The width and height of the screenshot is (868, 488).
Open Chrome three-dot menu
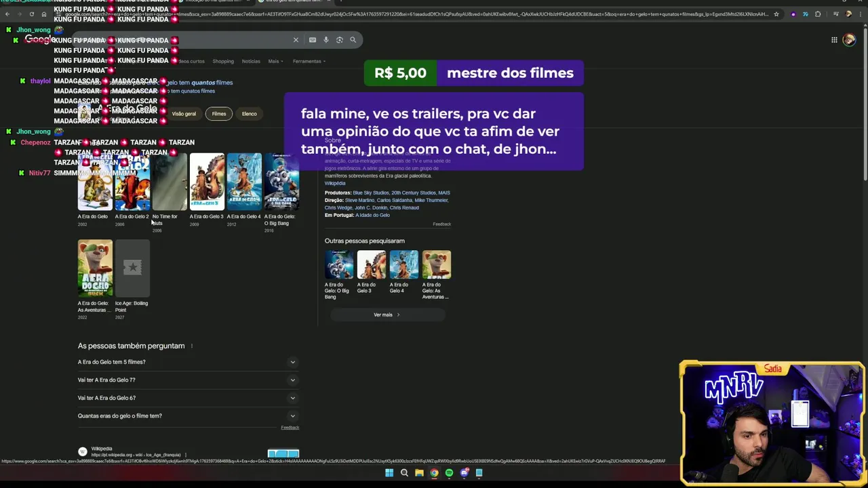pyautogui.click(x=861, y=14)
